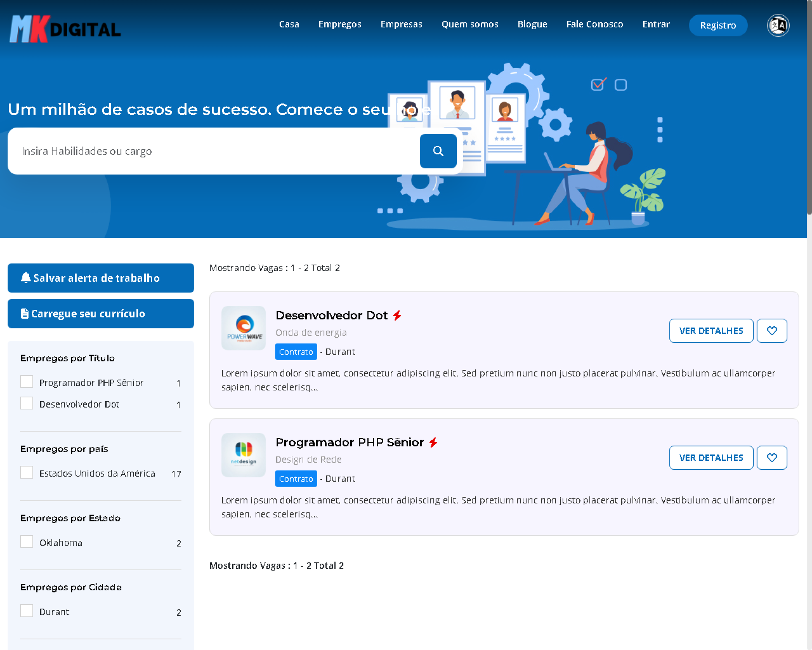
Task: Open the netdesign company logo
Action: click(x=244, y=455)
